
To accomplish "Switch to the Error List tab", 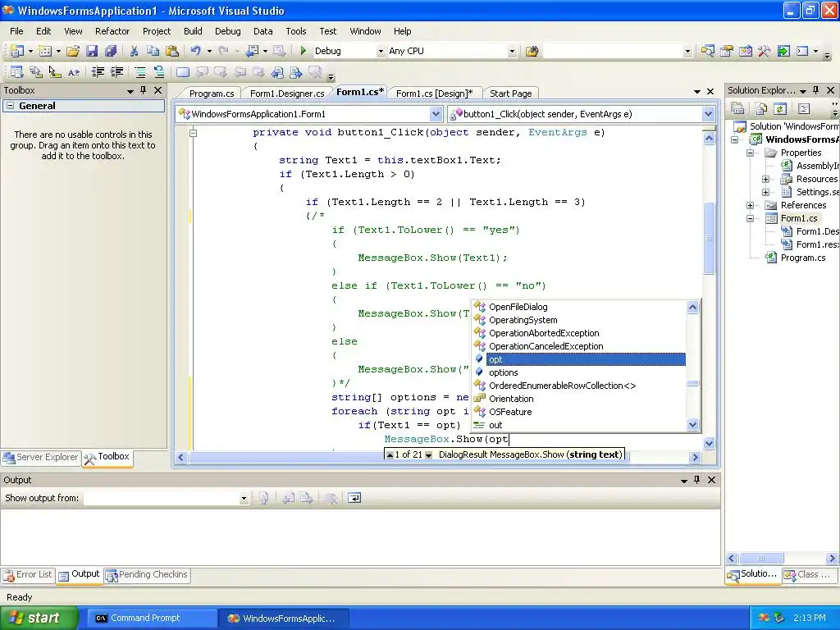I will [28, 575].
